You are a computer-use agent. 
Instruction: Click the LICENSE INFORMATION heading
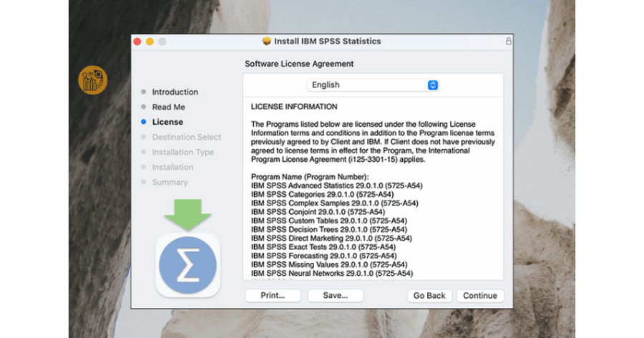pos(294,107)
